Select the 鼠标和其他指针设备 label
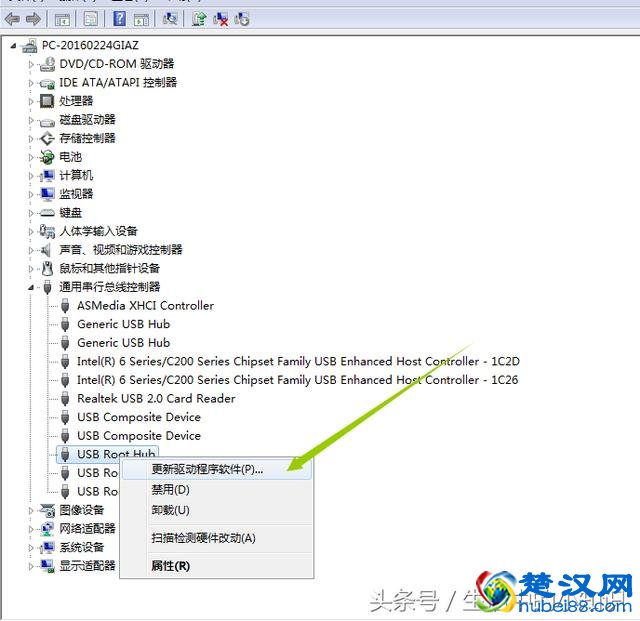This screenshot has width=640, height=621. point(109,269)
